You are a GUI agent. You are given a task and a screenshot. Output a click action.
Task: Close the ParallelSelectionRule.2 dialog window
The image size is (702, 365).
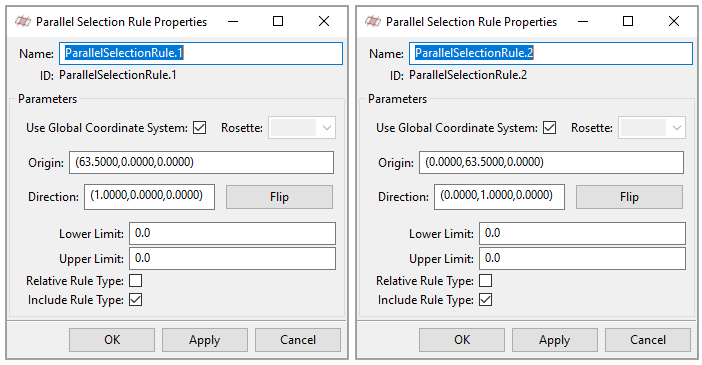point(674,21)
